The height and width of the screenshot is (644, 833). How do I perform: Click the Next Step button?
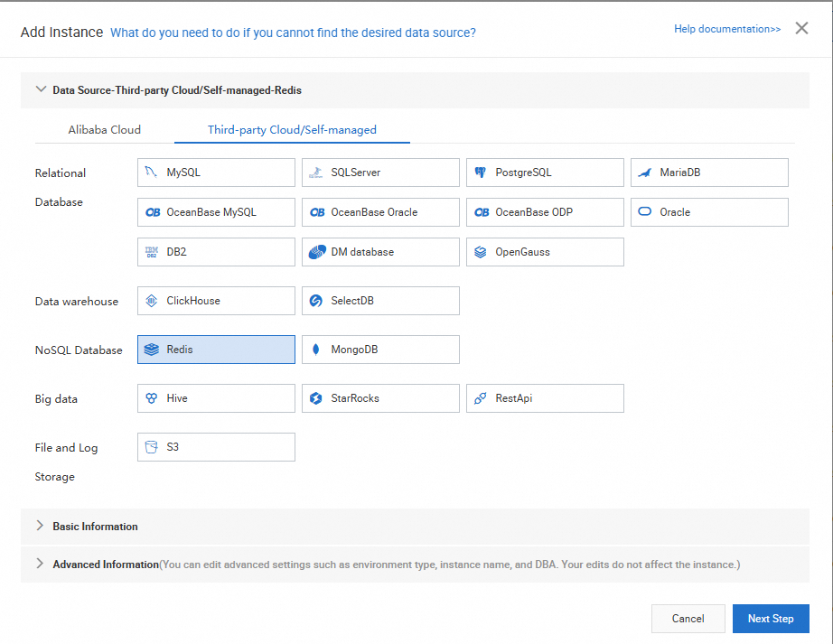coord(771,619)
